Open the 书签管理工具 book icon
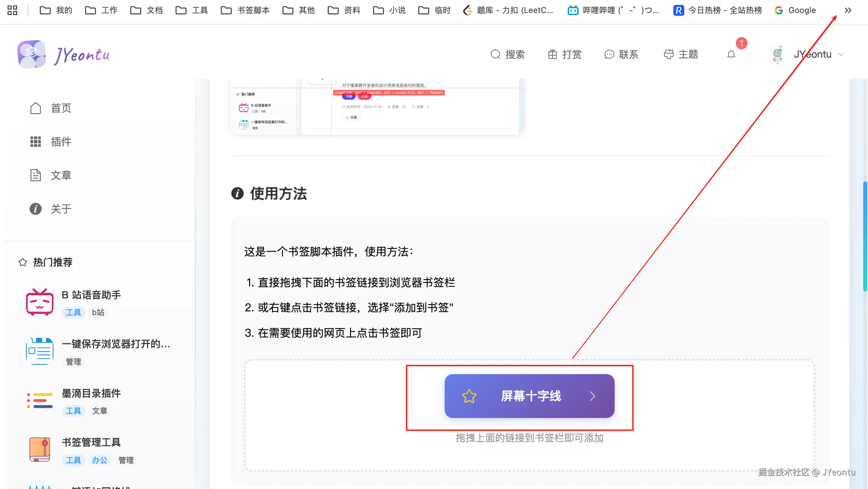The width and height of the screenshot is (868, 489). 40,450
